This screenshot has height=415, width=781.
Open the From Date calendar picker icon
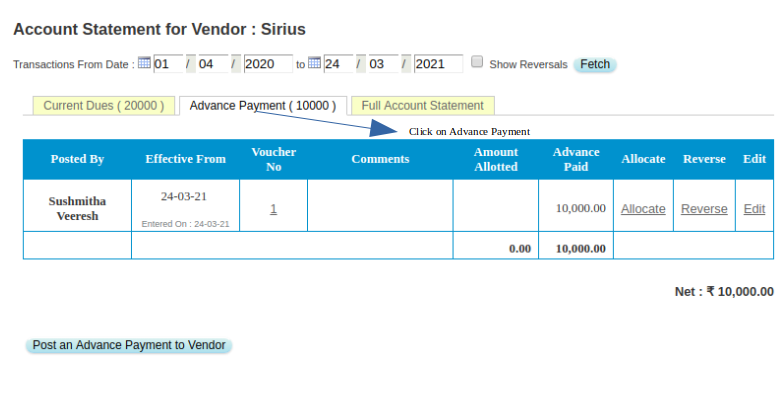[144, 63]
